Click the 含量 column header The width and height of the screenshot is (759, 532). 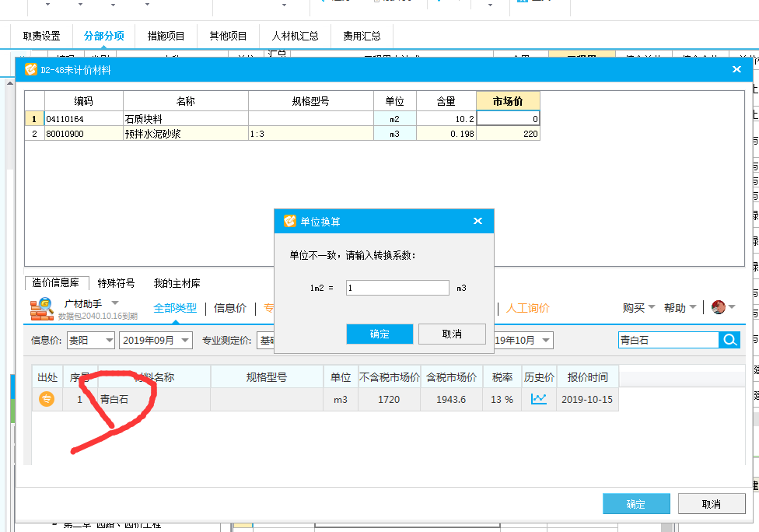pos(446,101)
